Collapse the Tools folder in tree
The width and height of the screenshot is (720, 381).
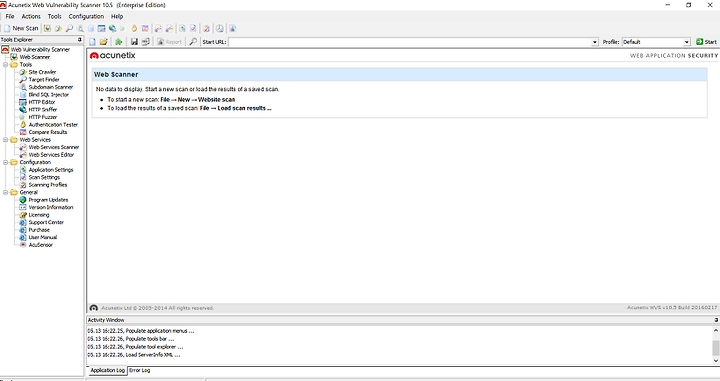(6, 65)
